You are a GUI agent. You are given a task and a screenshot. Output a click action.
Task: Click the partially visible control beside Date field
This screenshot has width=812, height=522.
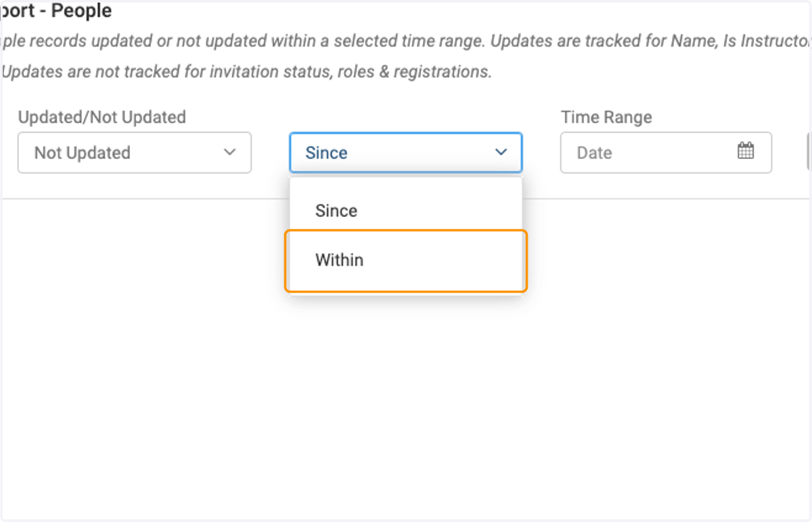tap(809, 152)
